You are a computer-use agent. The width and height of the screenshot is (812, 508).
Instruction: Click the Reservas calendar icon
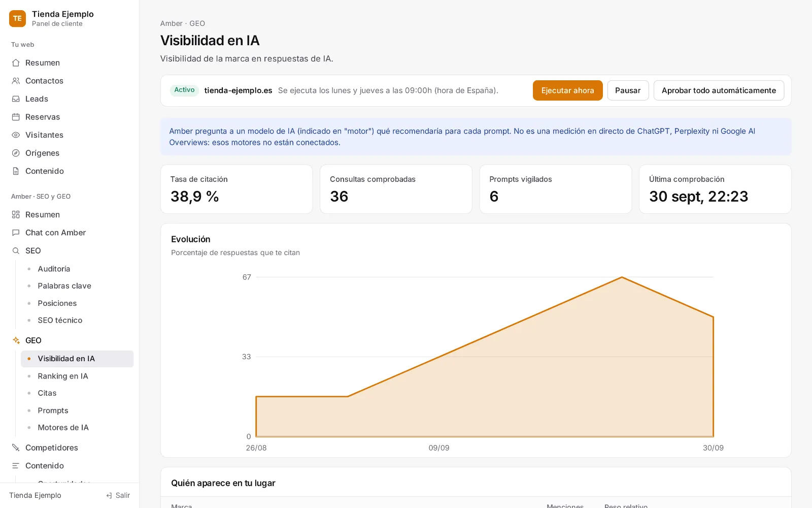click(16, 117)
